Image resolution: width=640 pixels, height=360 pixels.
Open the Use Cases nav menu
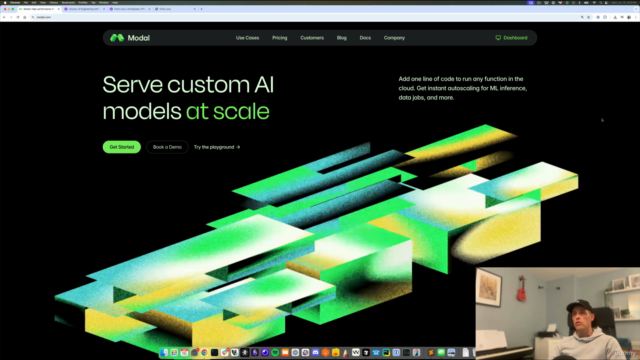(x=247, y=38)
